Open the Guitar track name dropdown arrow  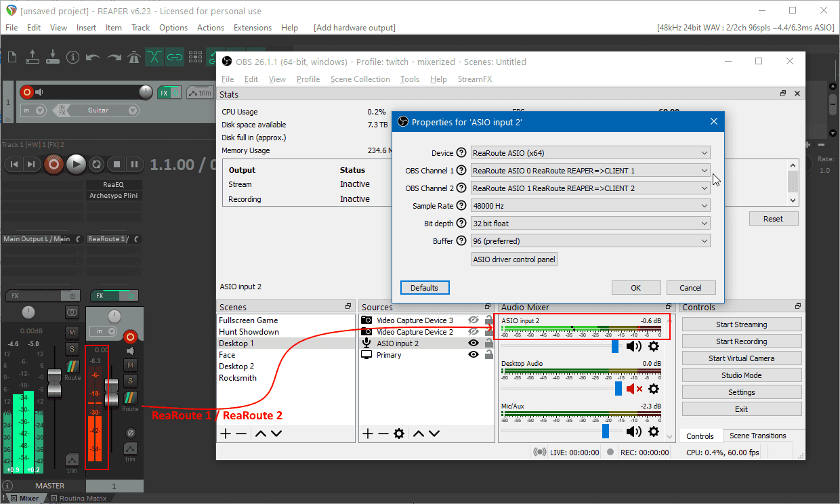pos(133,110)
